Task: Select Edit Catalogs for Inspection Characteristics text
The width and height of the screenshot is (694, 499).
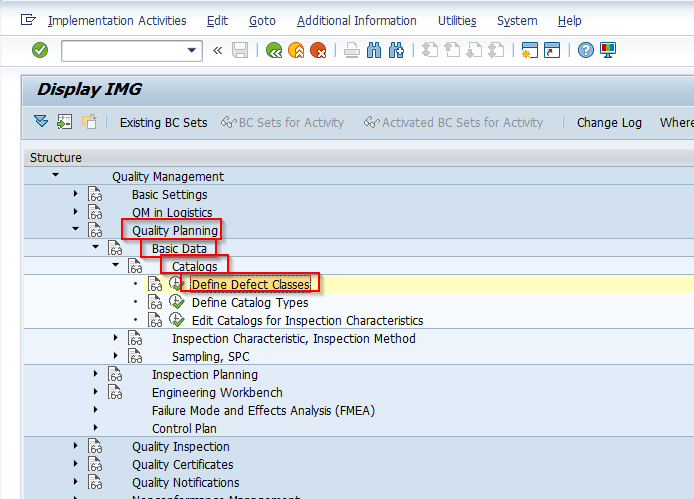Action: (x=308, y=321)
